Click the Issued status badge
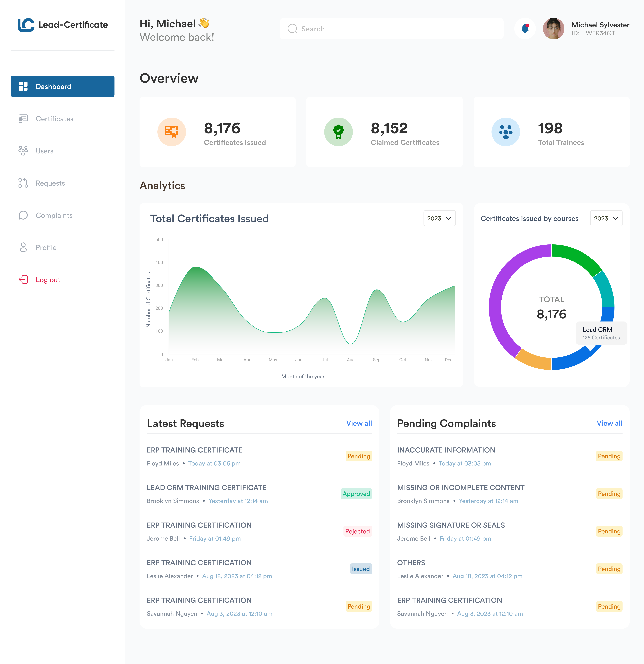Image resolution: width=644 pixels, height=664 pixels. (x=361, y=569)
